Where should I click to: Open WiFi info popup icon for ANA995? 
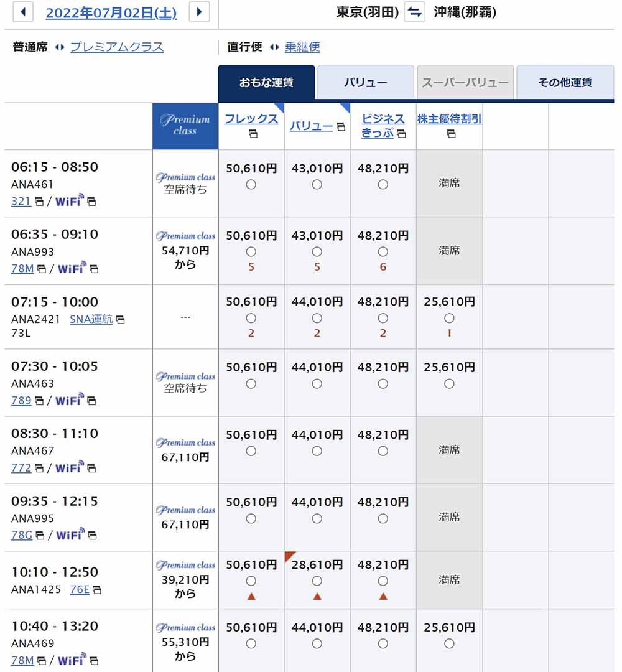point(92,536)
